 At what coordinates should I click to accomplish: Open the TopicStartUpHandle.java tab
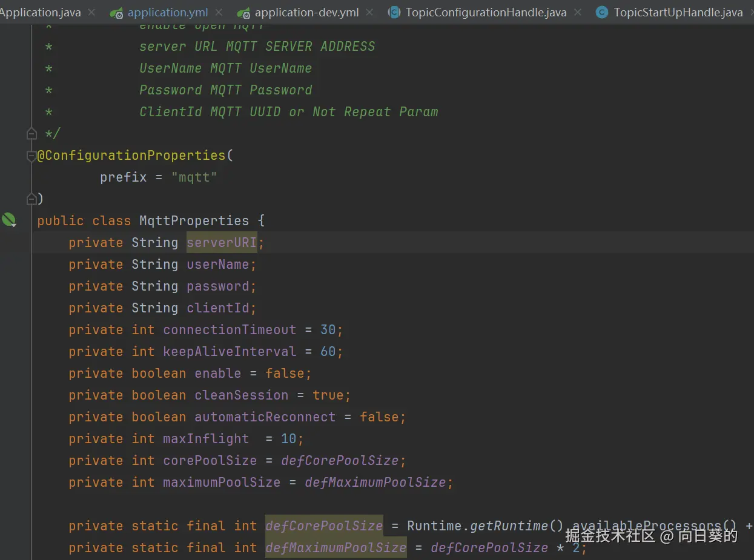point(678,12)
